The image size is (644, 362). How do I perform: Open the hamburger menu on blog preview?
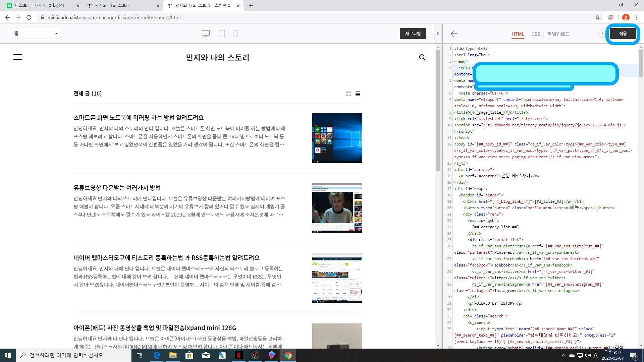click(x=18, y=57)
